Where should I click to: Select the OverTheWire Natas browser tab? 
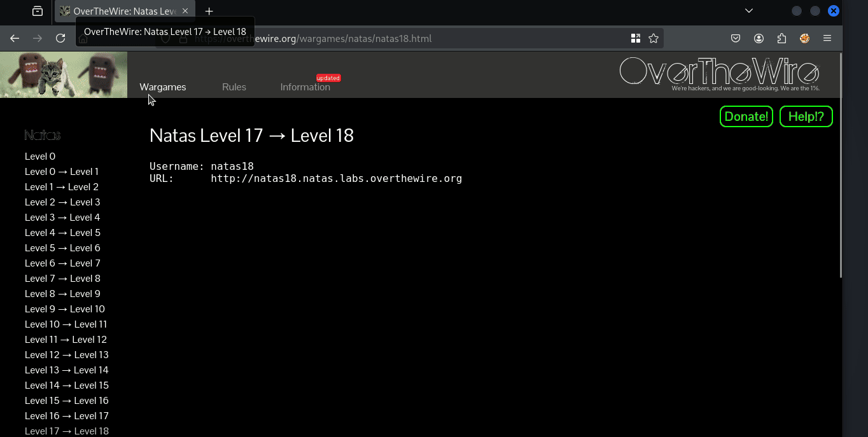(x=124, y=11)
